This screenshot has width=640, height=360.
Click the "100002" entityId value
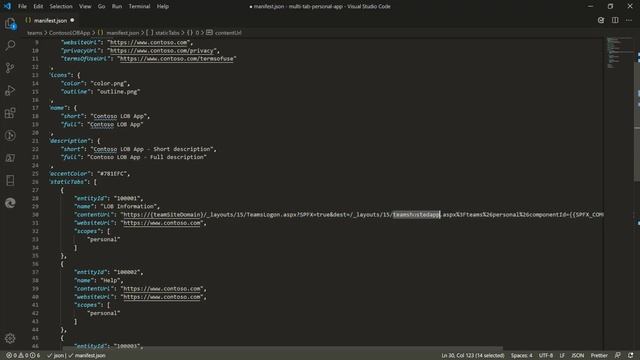point(128,272)
